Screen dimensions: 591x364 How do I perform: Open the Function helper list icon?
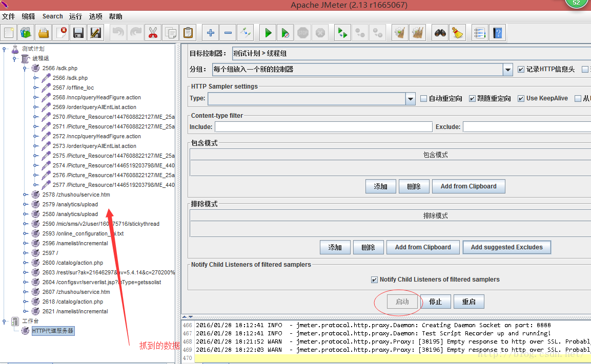[480, 33]
